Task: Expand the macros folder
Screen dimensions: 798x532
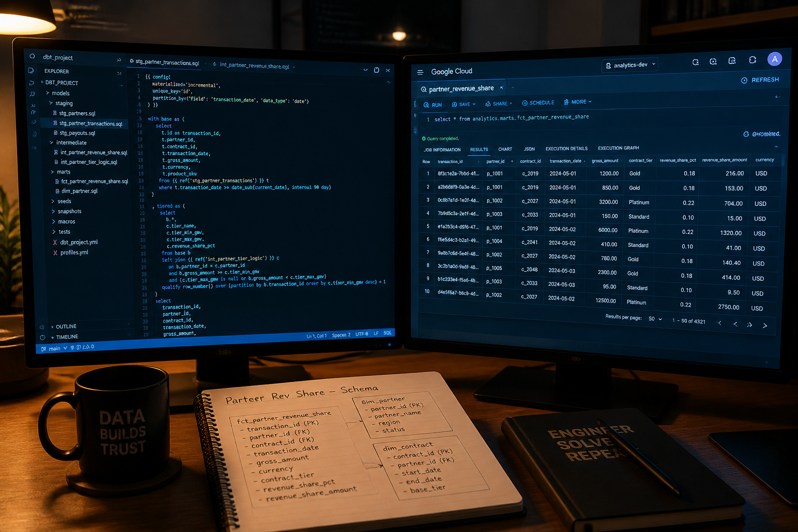Action: pyautogui.click(x=63, y=222)
